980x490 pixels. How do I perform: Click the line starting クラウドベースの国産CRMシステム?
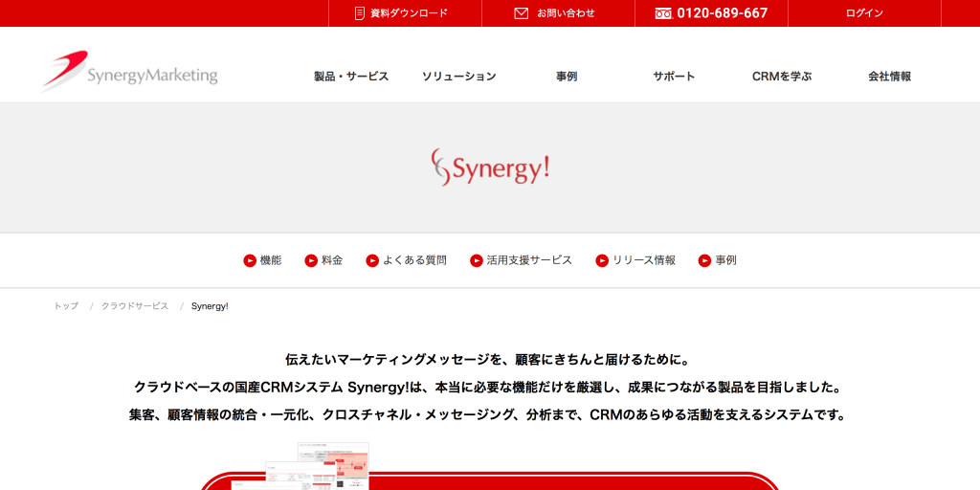(x=487, y=388)
